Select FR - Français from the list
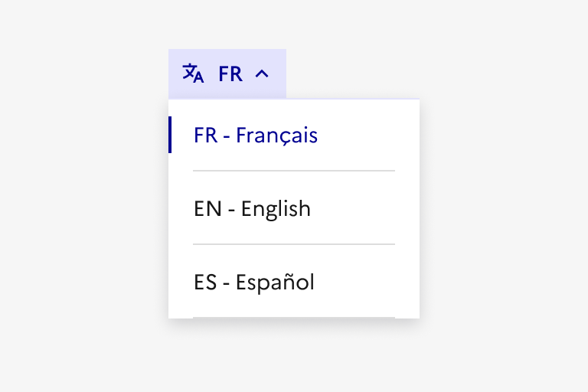Image resolution: width=588 pixels, height=392 pixels. click(x=256, y=136)
